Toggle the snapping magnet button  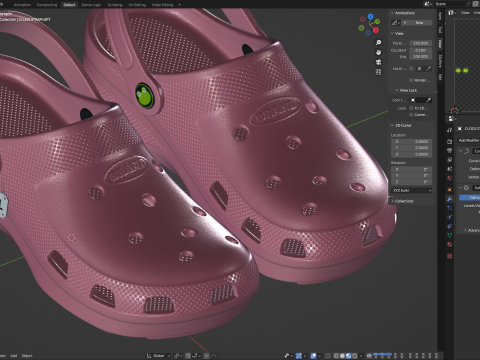(188, 356)
